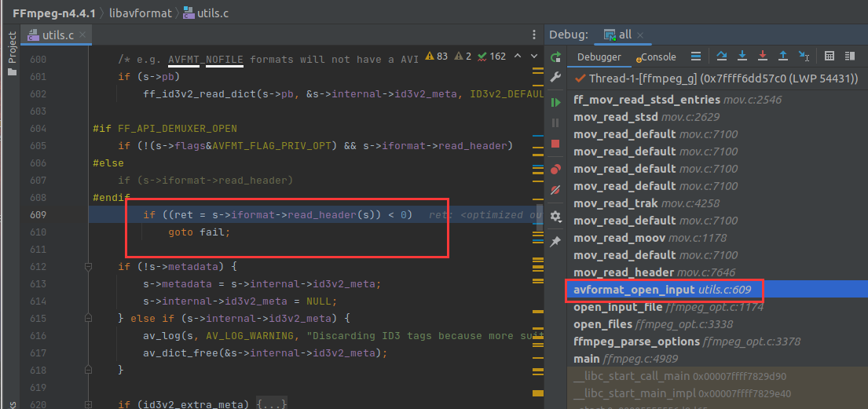This screenshot has width=868, height=409.
Task: Toggle Mute Breakpoints icon
Action: pyautogui.click(x=556, y=191)
